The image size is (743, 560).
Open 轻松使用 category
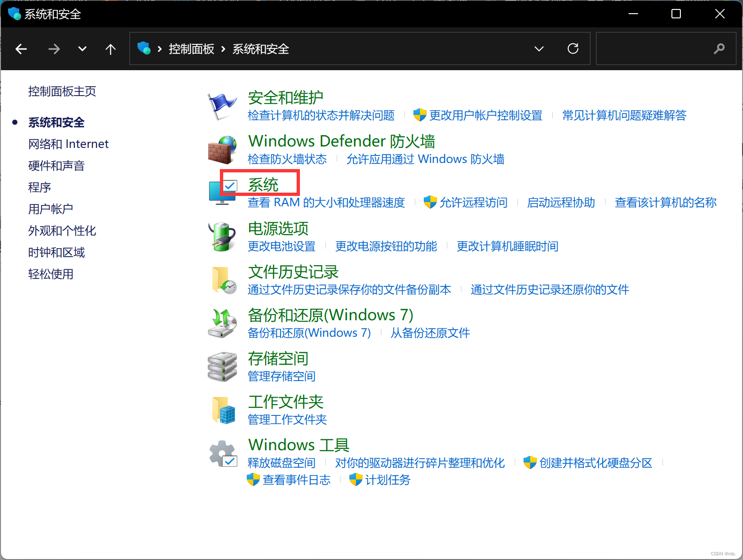(x=51, y=274)
